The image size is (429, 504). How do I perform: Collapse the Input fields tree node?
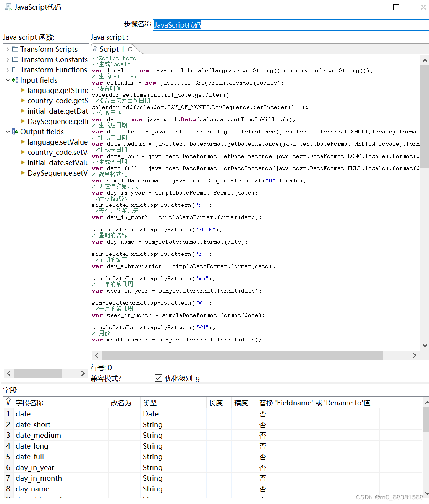[x=8, y=80]
